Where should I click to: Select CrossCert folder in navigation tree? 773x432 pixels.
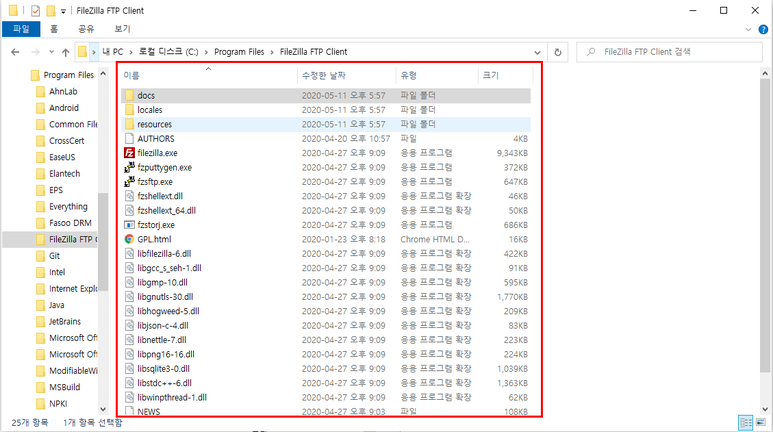coord(67,141)
